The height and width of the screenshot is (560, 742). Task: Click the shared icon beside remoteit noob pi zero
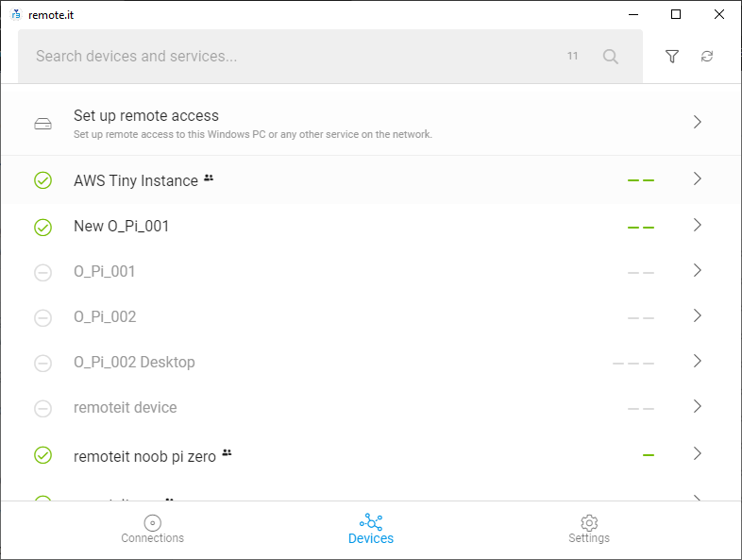(228, 452)
